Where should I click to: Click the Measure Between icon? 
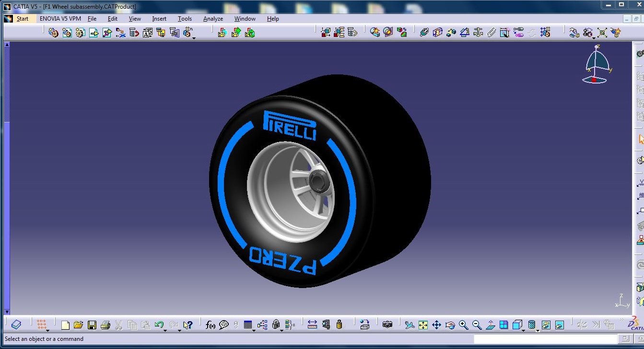point(312,325)
